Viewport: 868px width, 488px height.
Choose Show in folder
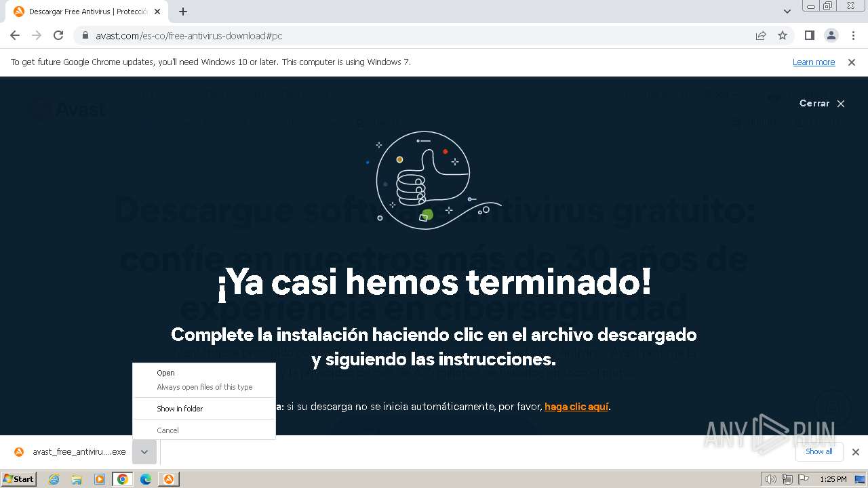click(x=204, y=409)
